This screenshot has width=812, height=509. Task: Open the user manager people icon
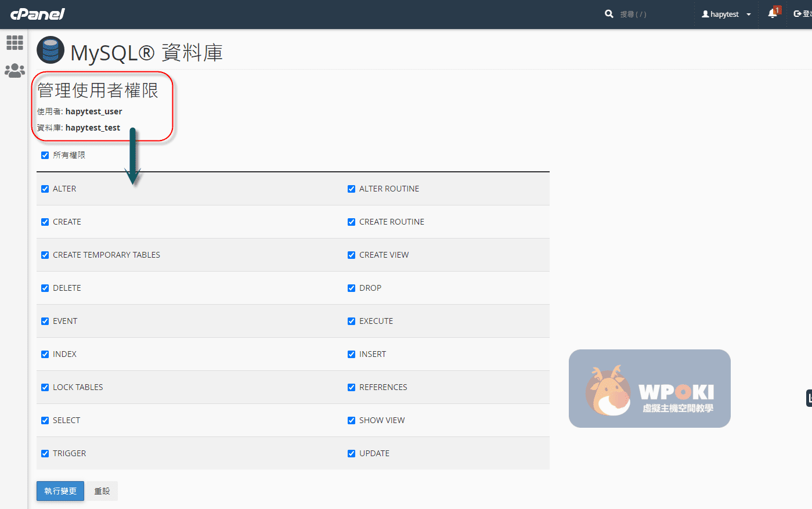point(15,71)
